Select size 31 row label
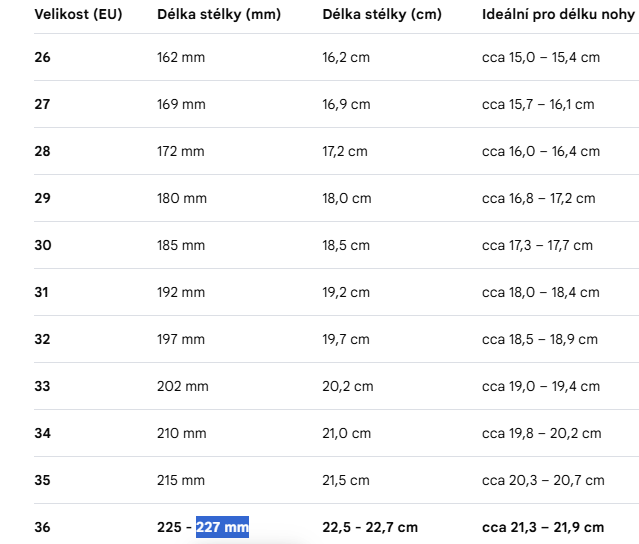Viewport: 639px width, 544px height. pos(42,292)
